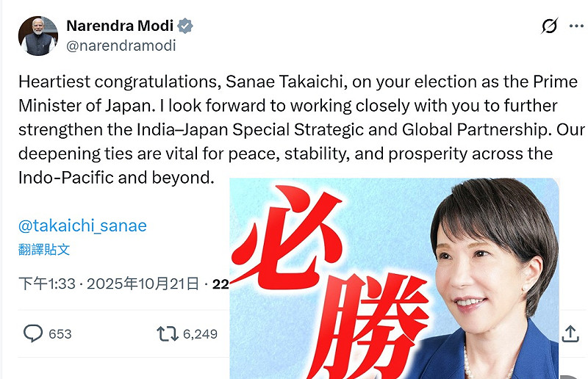Click the reply speech bubble icon
Viewport: 588px width, 379px height.
point(33,333)
